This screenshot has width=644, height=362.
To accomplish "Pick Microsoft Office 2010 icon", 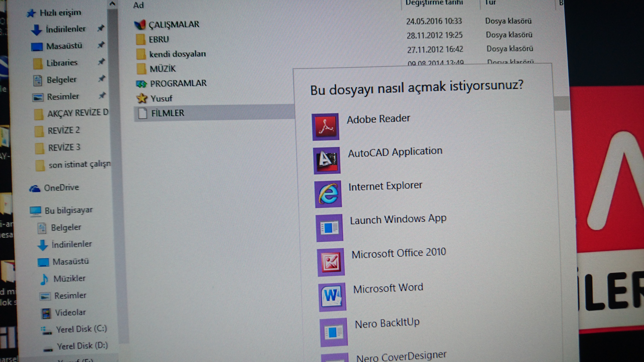I will point(331,262).
